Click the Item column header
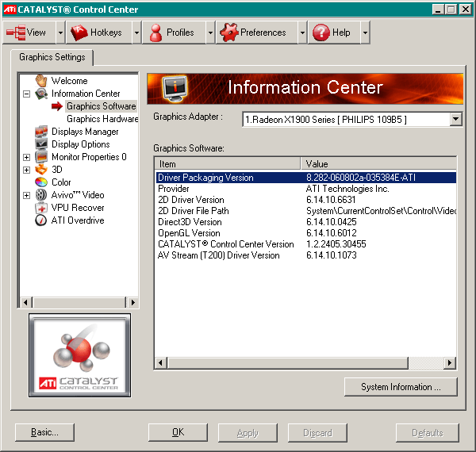The width and height of the screenshot is (476, 452). point(228,164)
